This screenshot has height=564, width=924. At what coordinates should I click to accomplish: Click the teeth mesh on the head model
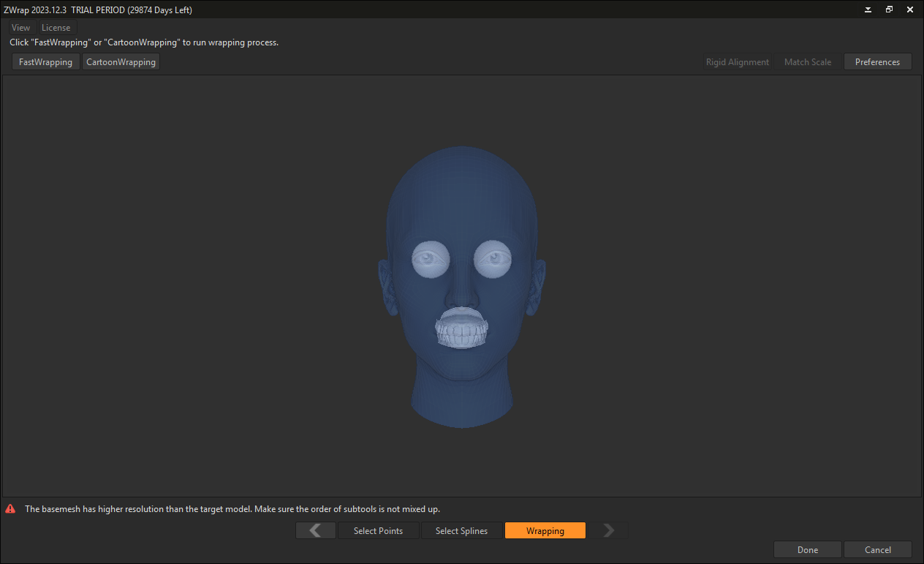(461, 334)
